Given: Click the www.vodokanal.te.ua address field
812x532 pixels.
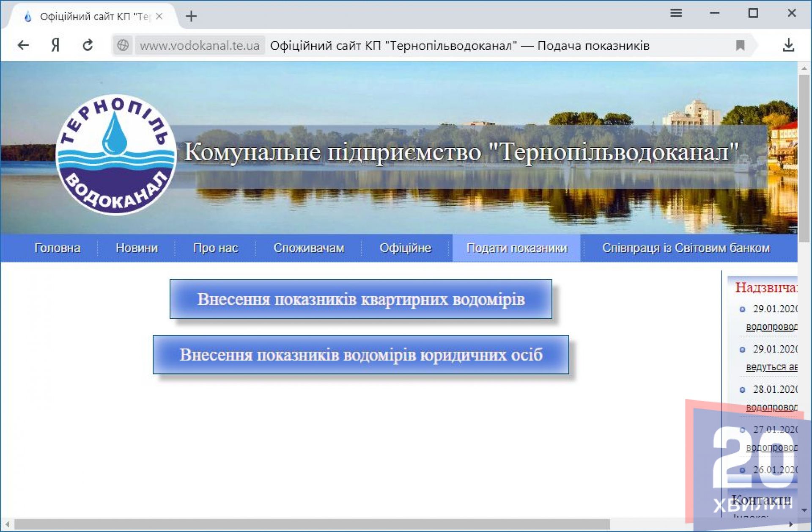Looking at the screenshot, I should 200,45.
